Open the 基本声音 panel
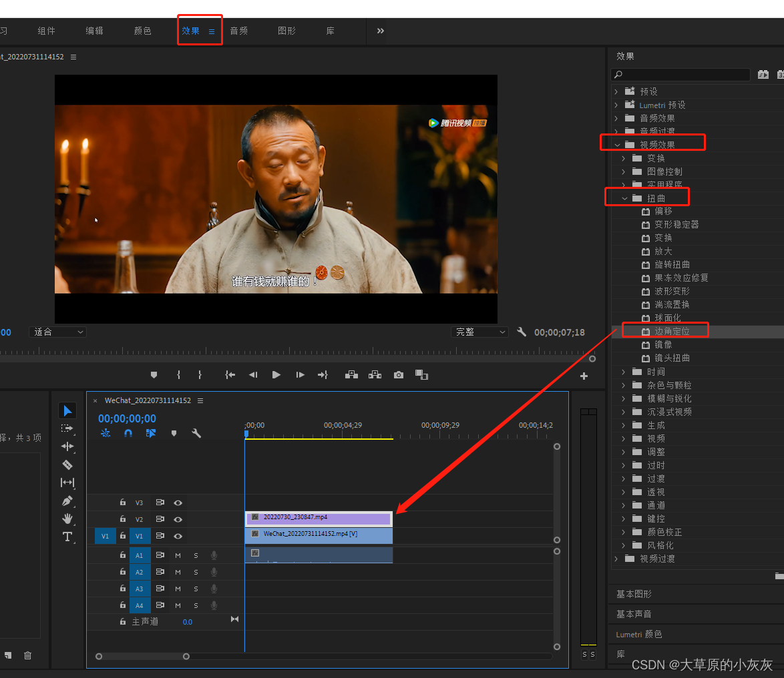 pyautogui.click(x=634, y=614)
